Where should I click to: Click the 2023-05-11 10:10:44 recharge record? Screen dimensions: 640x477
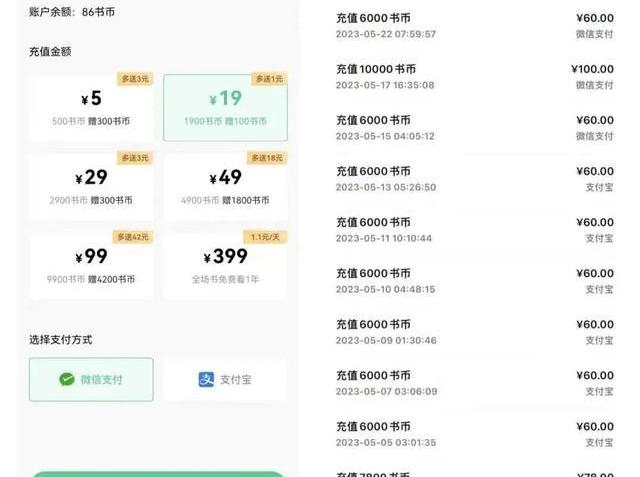click(x=474, y=230)
